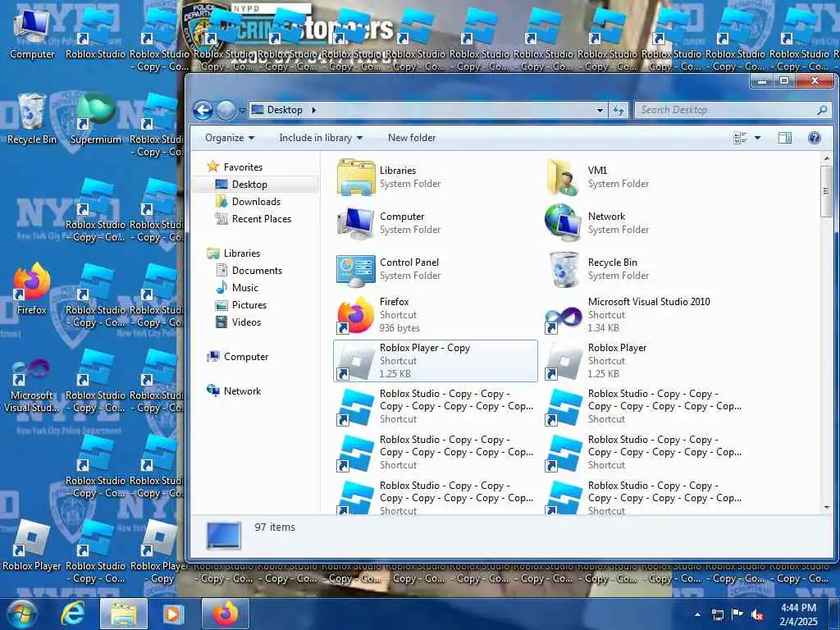The width and height of the screenshot is (840, 630).
Task: Expand the address bar history dropdown
Action: [600, 110]
